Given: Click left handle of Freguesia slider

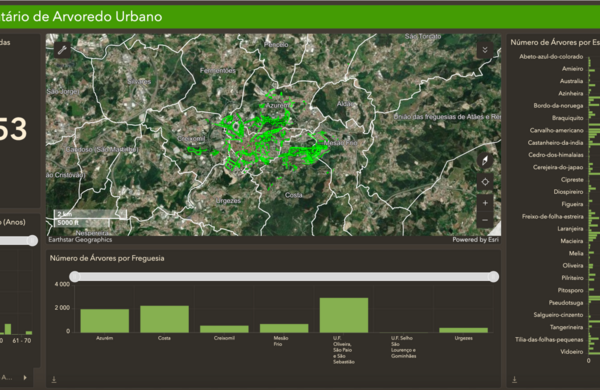Looking at the screenshot, I should (x=75, y=277).
